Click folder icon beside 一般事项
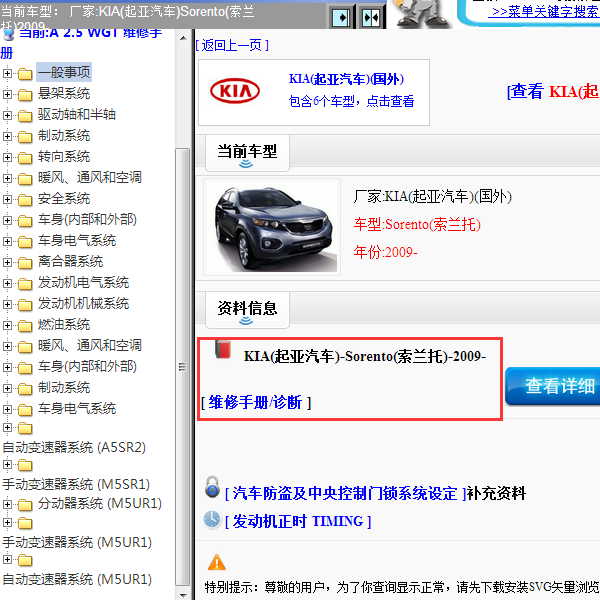Viewport: 600px width, 600px height. point(25,73)
